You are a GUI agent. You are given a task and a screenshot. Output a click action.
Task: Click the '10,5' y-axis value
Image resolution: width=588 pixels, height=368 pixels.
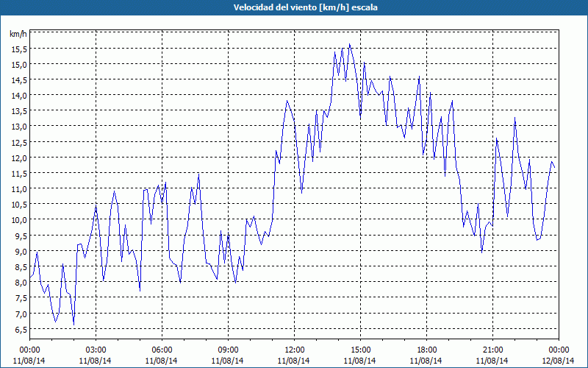click(x=20, y=205)
